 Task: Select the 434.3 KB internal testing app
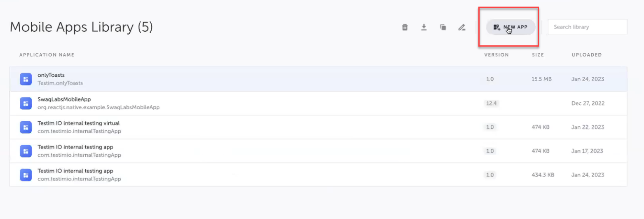point(543,175)
